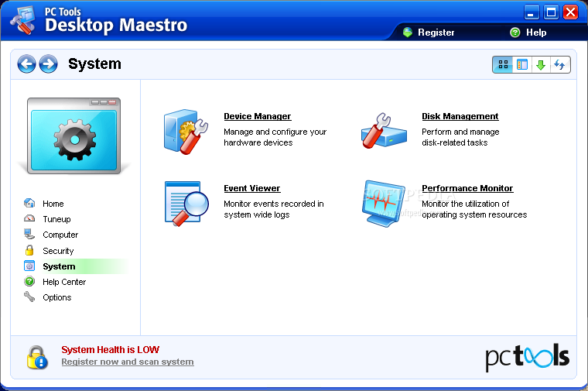Screen dimensions: 588x391
Task: Close the Desktop Maestro window
Action: [570, 12]
